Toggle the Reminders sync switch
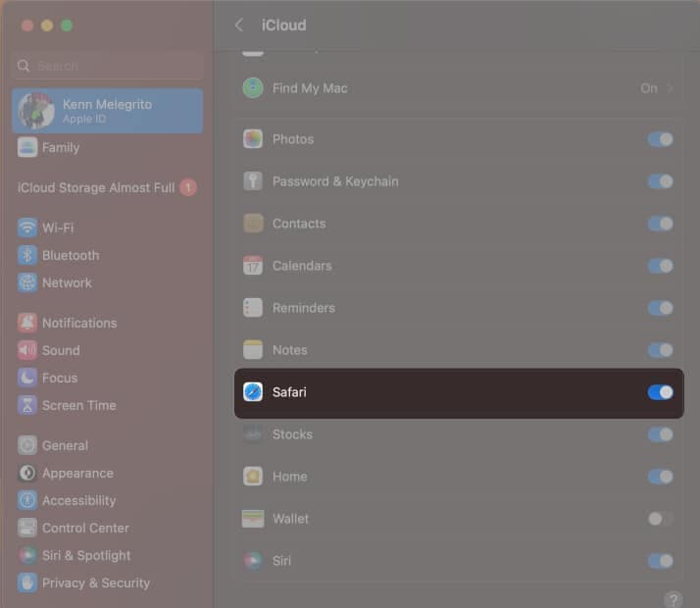This screenshot has width=700, height=608. [660, 308]
